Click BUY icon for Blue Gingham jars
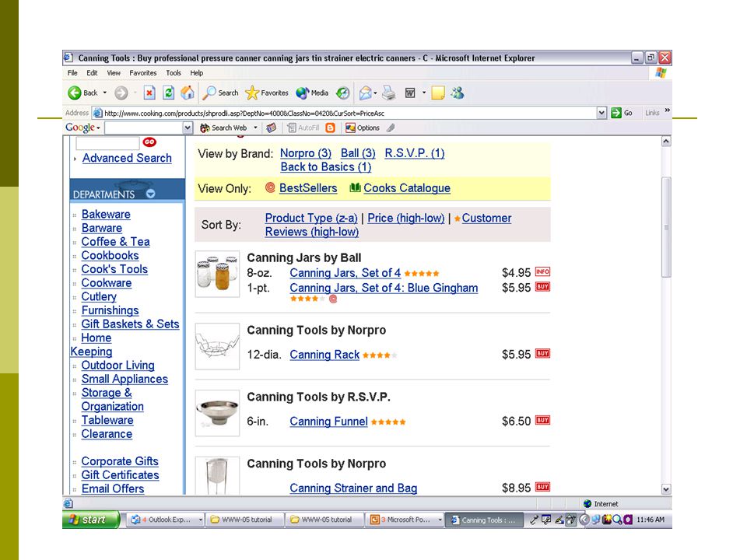This screenshot has height=560, width=747. point(542,287)
